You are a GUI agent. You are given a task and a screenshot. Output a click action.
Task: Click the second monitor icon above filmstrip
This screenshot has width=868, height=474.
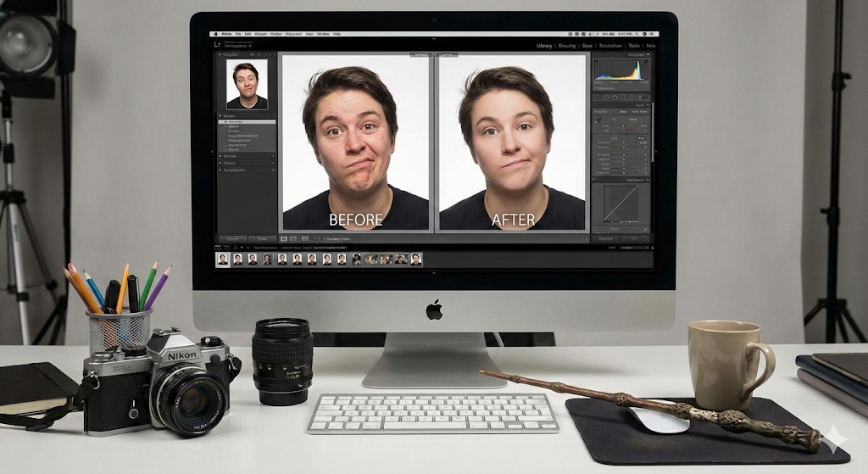[x=225, y=248]
